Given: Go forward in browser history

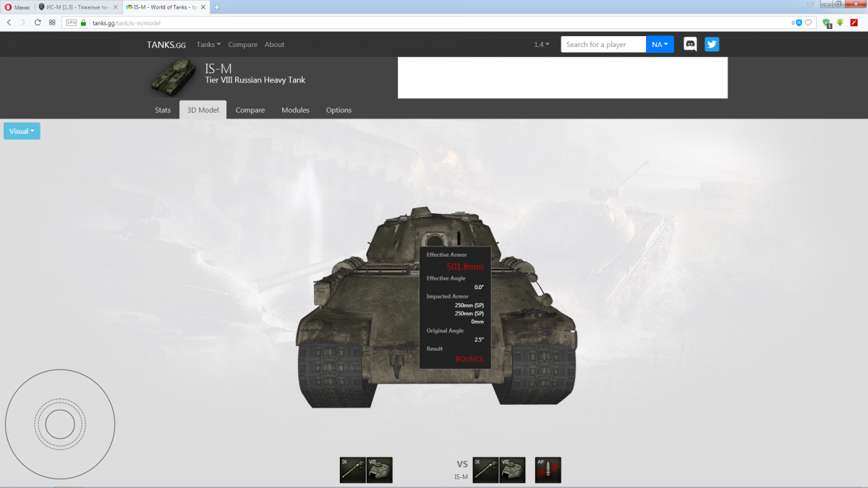Looking at the screenshot, I should tap(23, 22).
